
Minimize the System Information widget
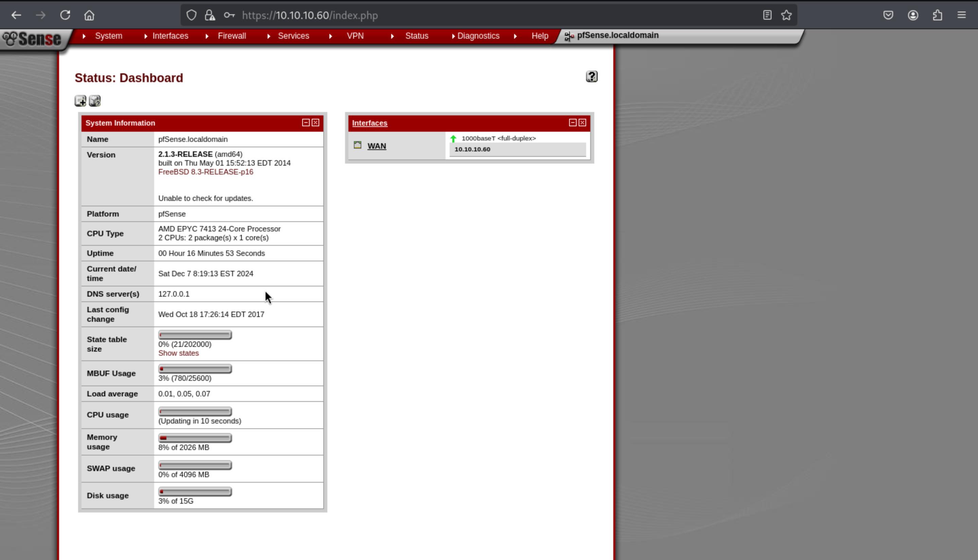306,123
